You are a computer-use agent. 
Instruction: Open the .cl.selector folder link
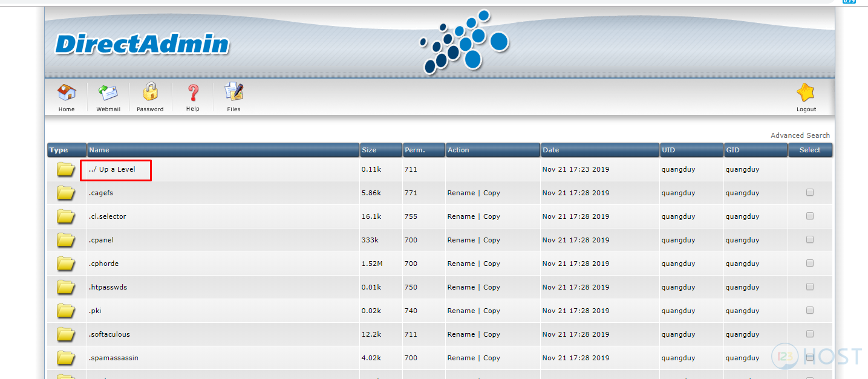coord(108,217)
